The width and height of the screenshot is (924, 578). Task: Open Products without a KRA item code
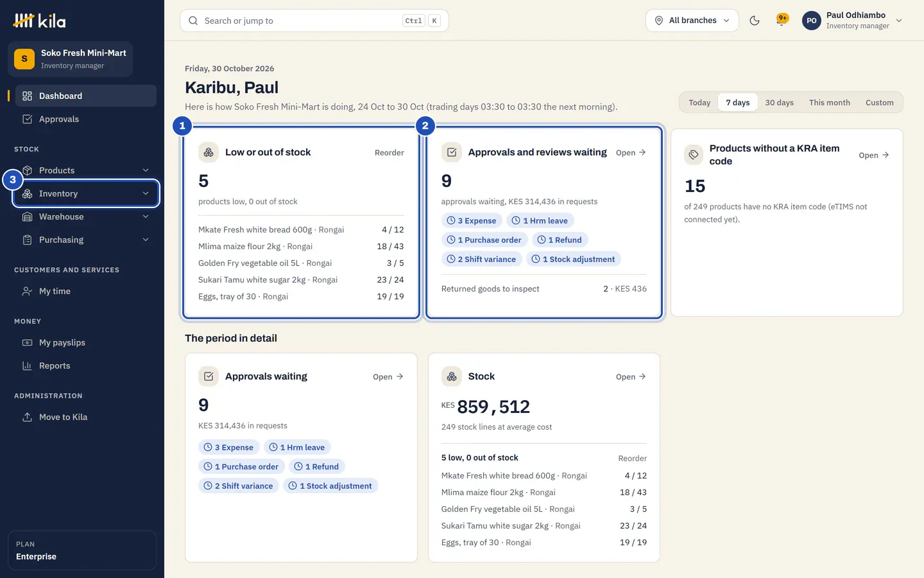tap(874, 155)
